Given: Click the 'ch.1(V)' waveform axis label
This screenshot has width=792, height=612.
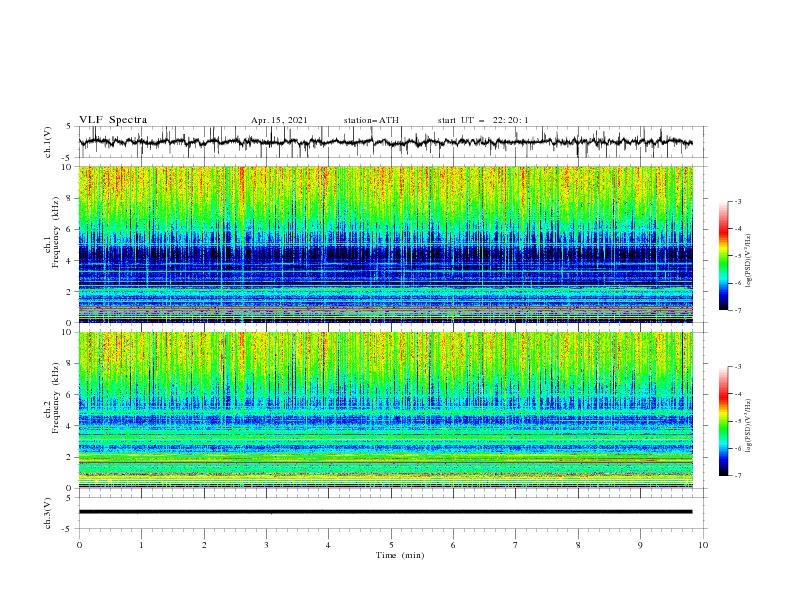Looking at the screenshot, I should point(48,142).
